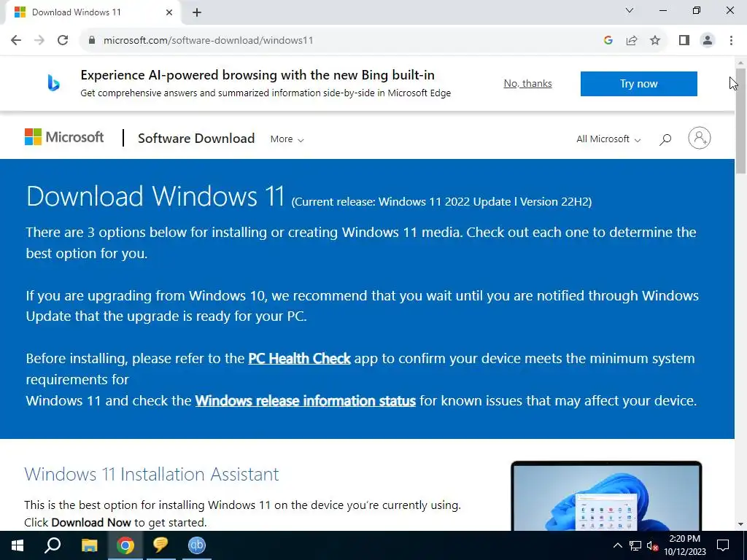Select the Download Windows 11 tab
The height and width of the screenshot is (560, 747).
tap(93, 12)
